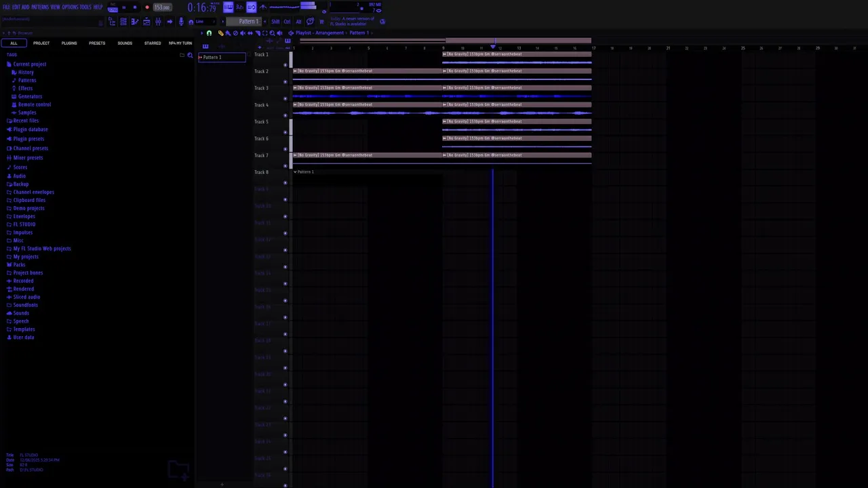Open the FILE menu
The width and height of the screenshot is (868, 488).
[x=6, y=7]
